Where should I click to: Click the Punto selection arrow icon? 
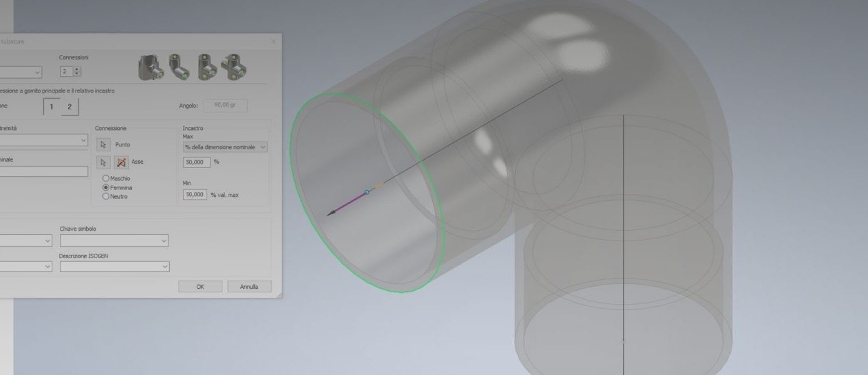pyautogui.click(x=104, y=144)
